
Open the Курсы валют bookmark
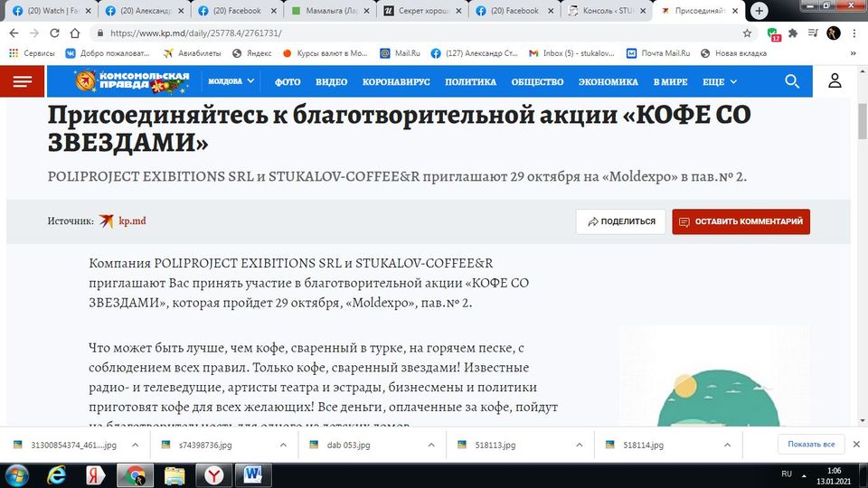point(325,53)
